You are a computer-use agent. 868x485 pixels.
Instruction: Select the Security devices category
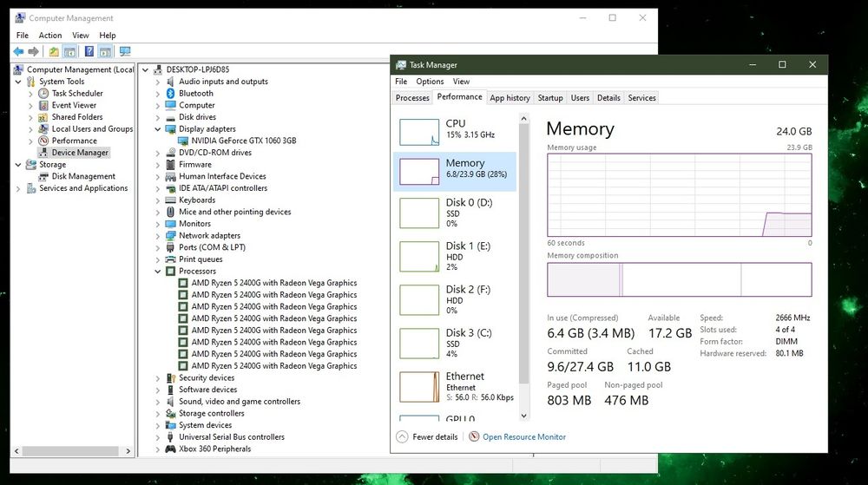click(x=207, y=377)
